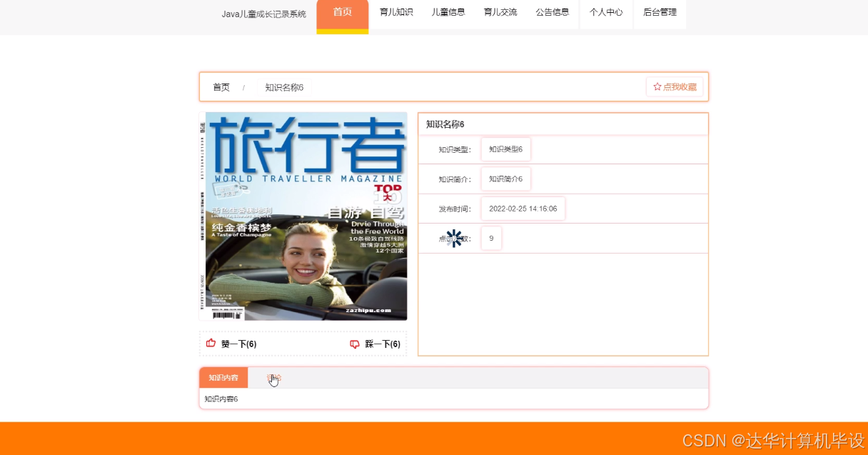Screen dimensions: 868x455
Task: Click the Java儿童成长记录系统 site title
Action: tap(263, 14)
